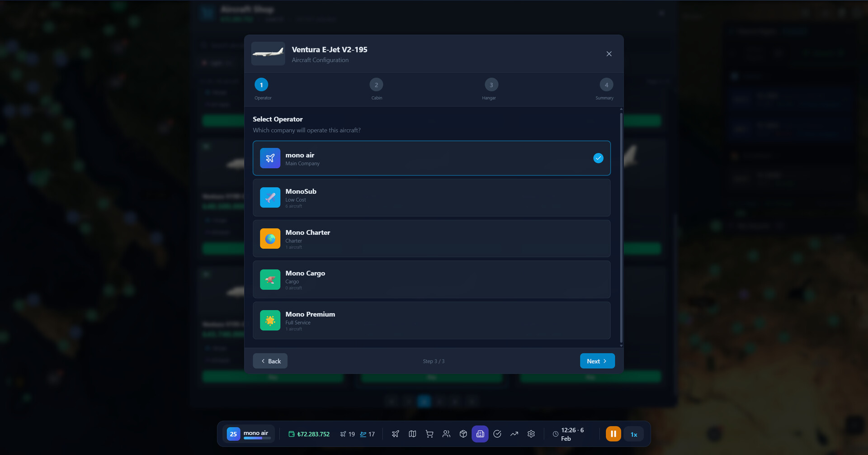Jump to the Summary step

(x=606, y=85)
